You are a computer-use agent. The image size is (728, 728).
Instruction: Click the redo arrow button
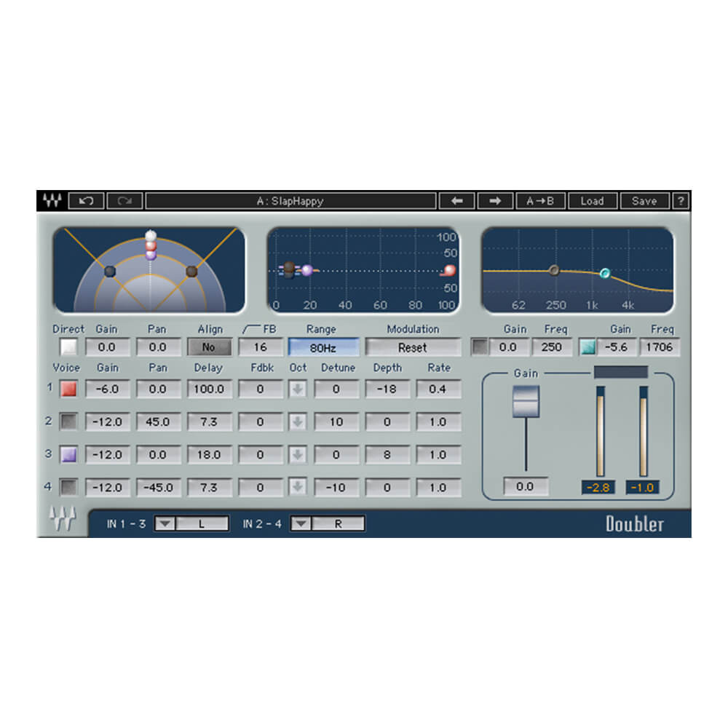(124, 201)
